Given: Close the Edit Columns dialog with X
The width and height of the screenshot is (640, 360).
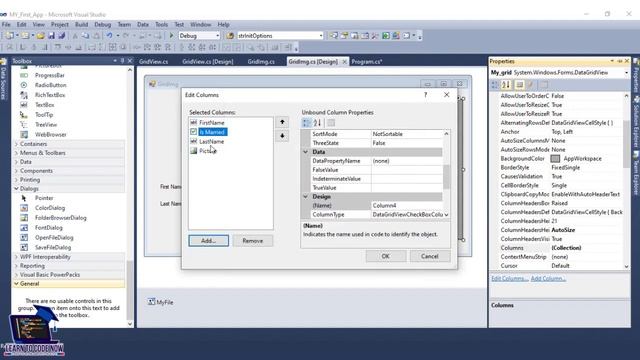Looking at the screenshot, I should 447,95.
